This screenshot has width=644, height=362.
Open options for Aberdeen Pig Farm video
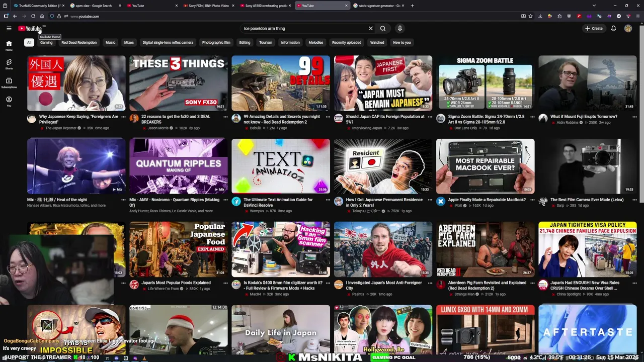click(x=532, y=283)
